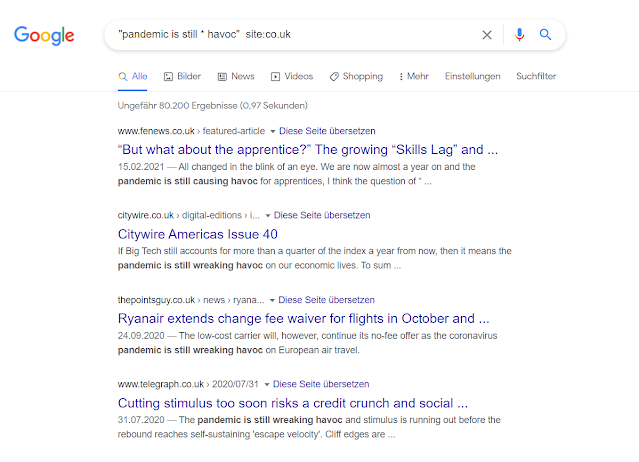Translate the citywire.co.uk result page
This screenshot has height=462, width=639.
322,215
